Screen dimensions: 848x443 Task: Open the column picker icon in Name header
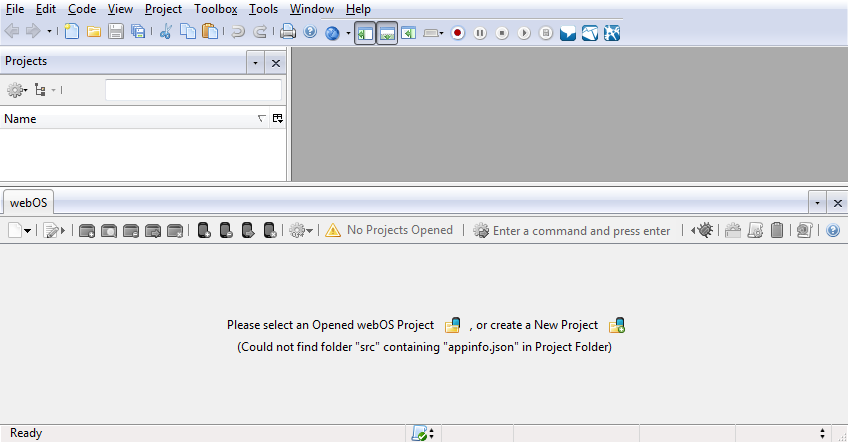pos(278,118)
